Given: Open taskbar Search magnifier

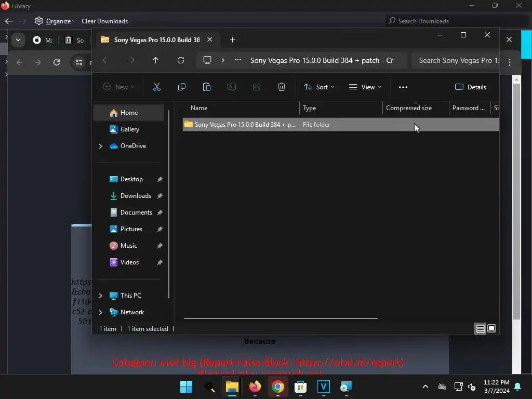Looking at the screenshot, I should [209, 387].
